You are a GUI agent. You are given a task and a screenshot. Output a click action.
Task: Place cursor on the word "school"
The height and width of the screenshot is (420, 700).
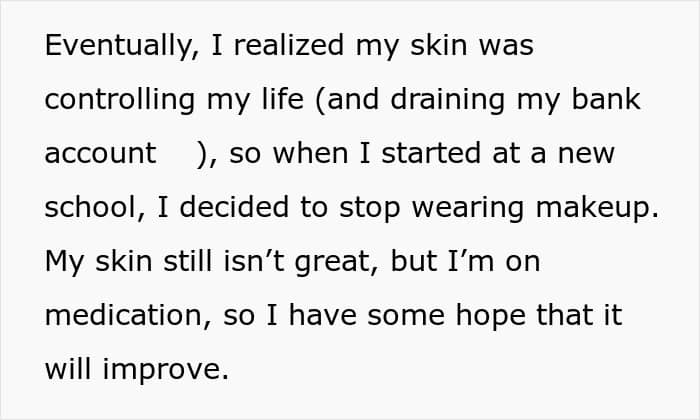pyautogui.click(x=95, y=208)
